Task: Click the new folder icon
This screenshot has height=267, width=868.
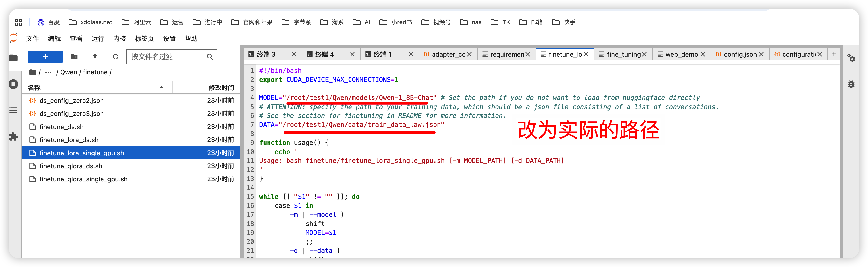Action: [74, 57]
